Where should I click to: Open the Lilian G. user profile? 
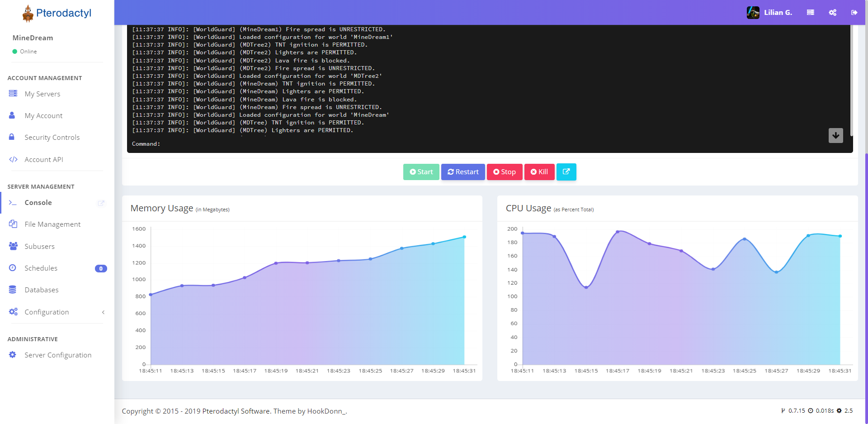tap(769, 13)
